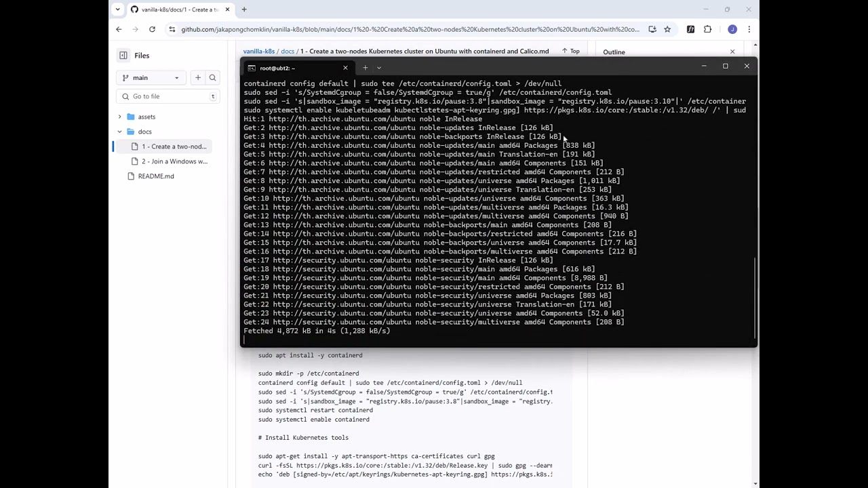Click vanilla-k8s breadcrumb link
This screenshot has height=488, width=868.
258,52
